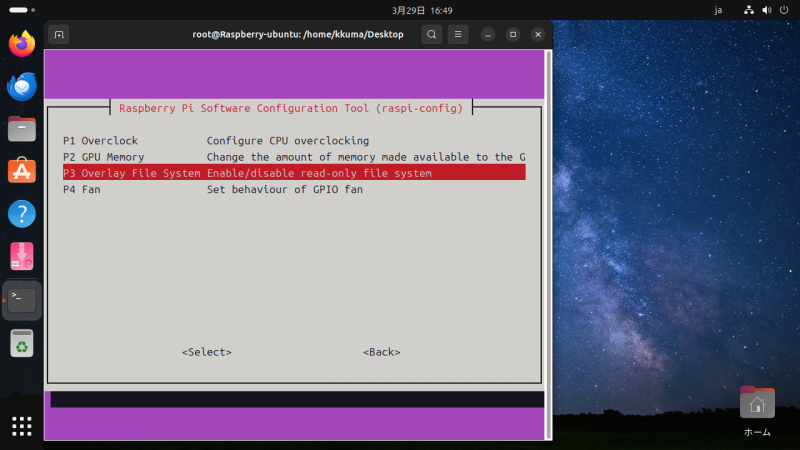Open the terminal hamburger menu

point(458,34)
